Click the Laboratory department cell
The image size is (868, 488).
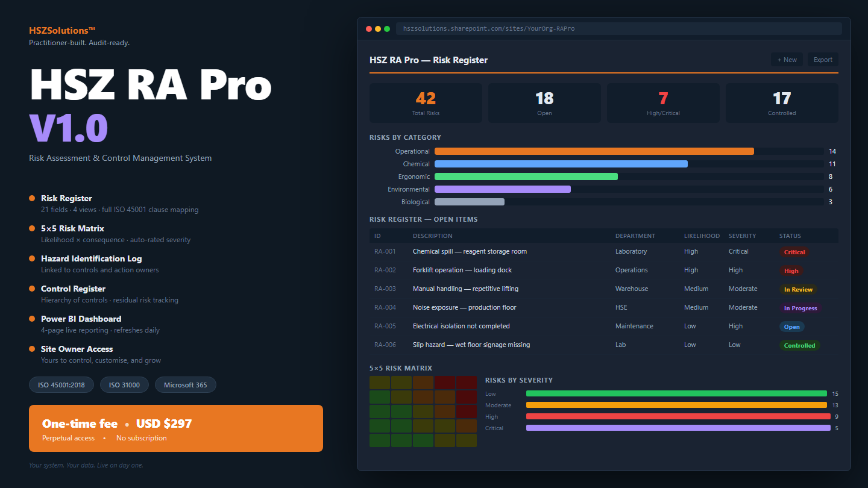631,252
